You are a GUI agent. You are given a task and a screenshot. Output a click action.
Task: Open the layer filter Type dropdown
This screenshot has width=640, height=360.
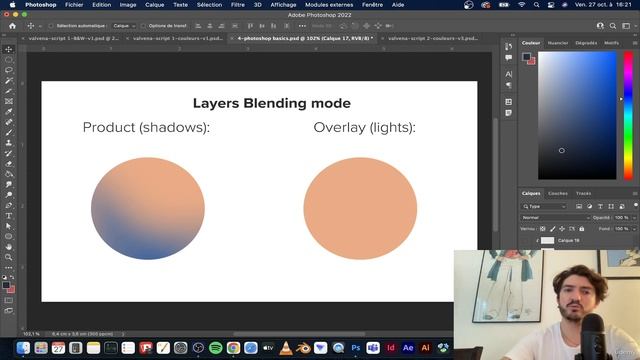pyautogui.click(x=544, y=207)
